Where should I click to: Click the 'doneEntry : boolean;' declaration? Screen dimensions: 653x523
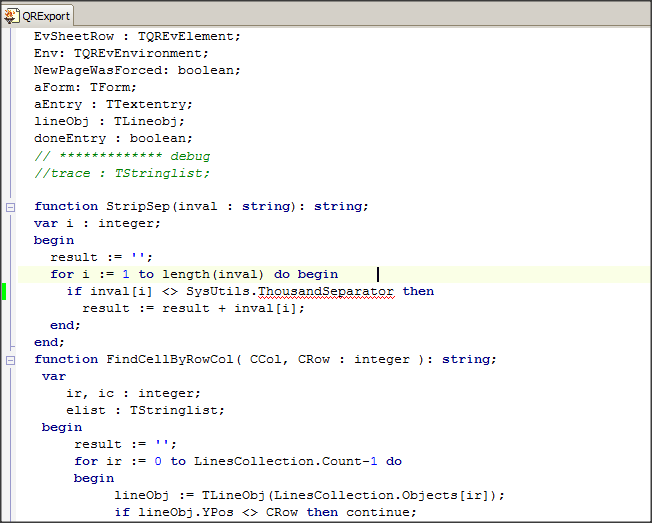[113, 138]
